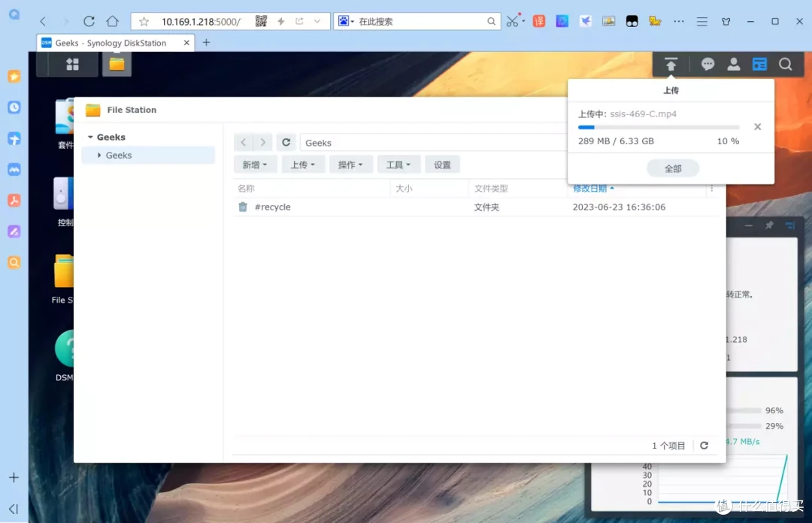Open the DSM main menu grid icon
Viewport: 812px width, 523px height.
click(x=72, y=64)
